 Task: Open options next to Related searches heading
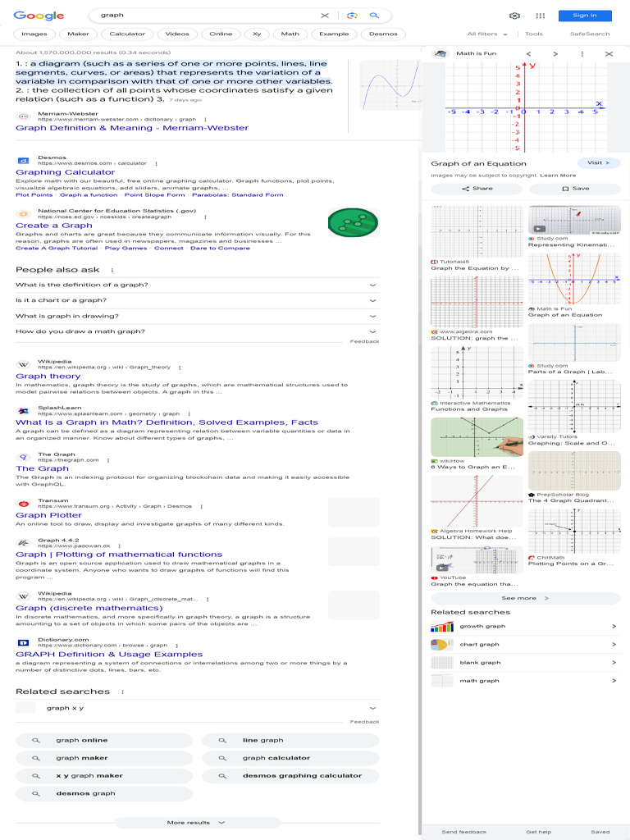tap(123, 692)
